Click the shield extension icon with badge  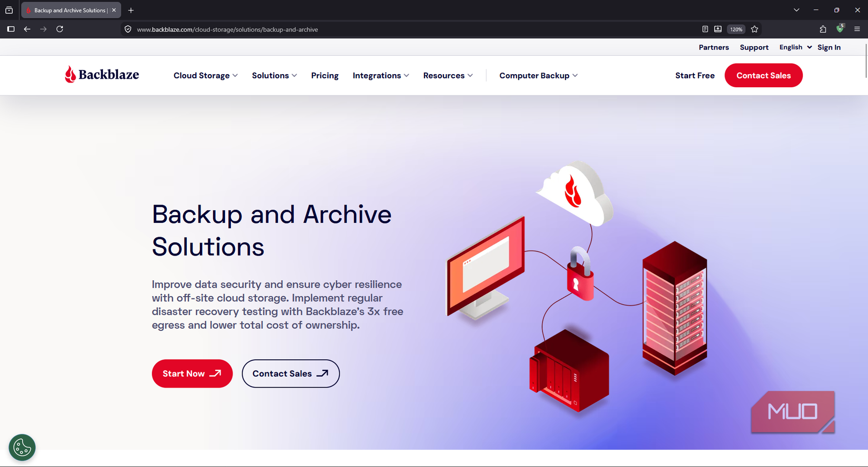click(x=840, y=28)
